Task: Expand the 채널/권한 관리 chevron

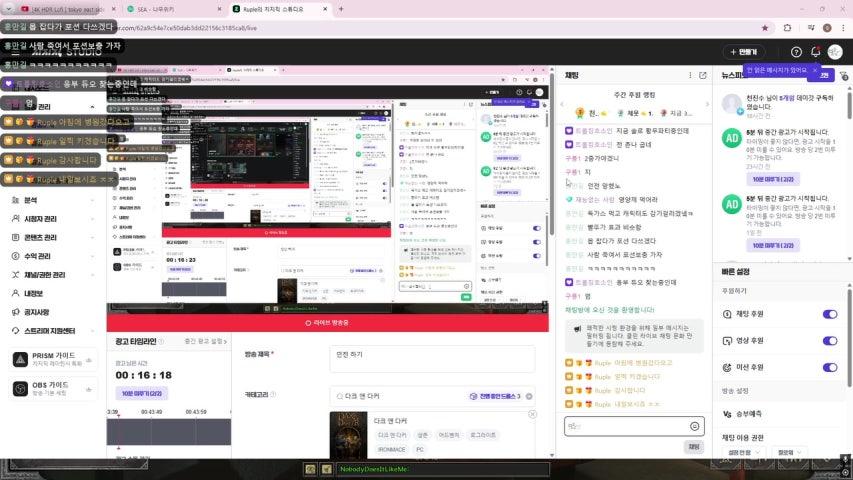Action: pos(92,275)
